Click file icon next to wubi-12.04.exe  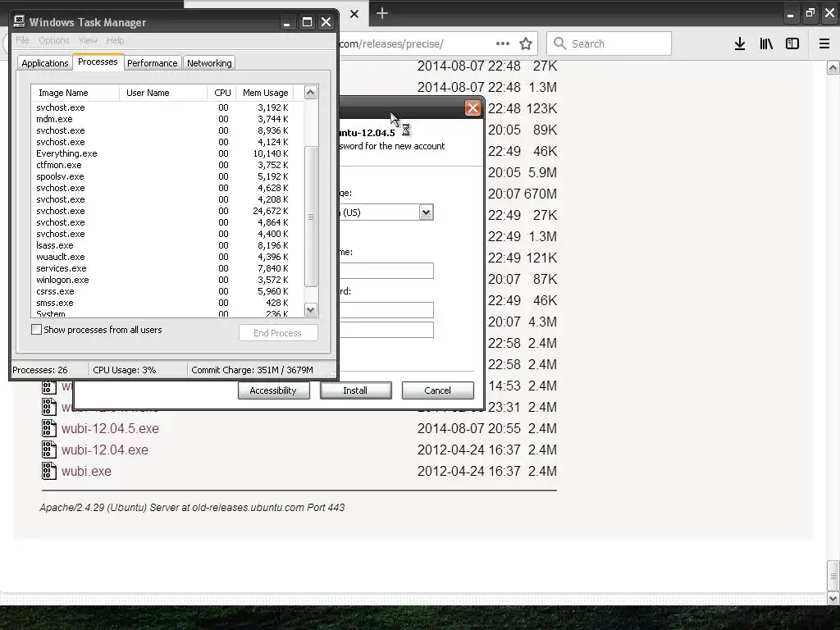tap(48, 450)
